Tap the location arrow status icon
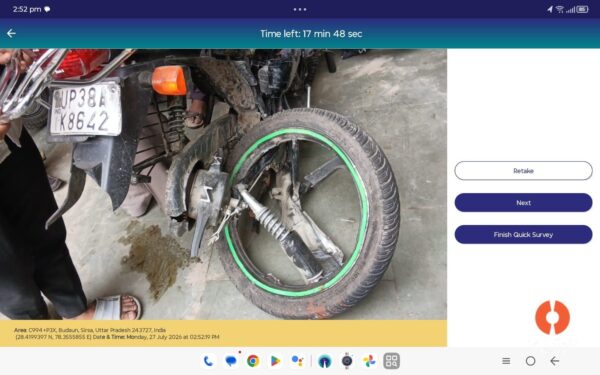 coord(550,9)
